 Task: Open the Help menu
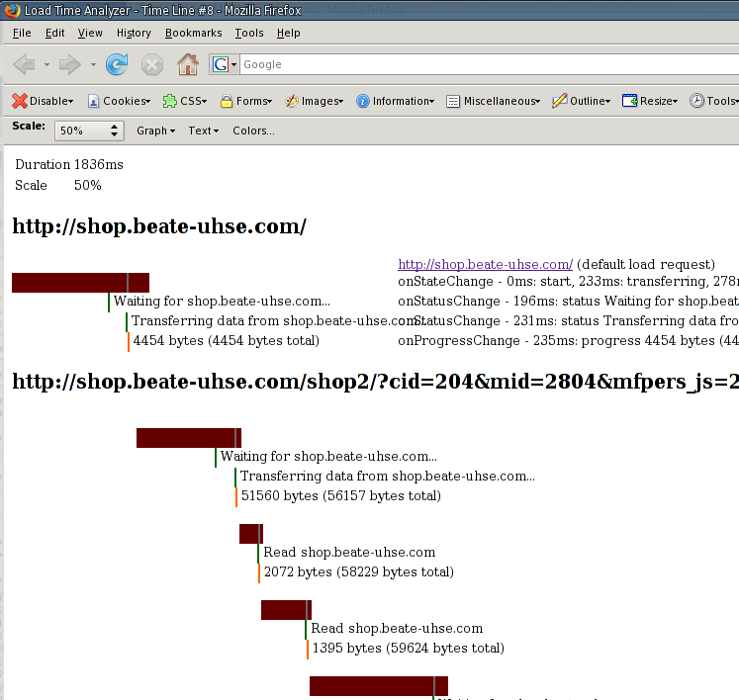pos(289,33)
